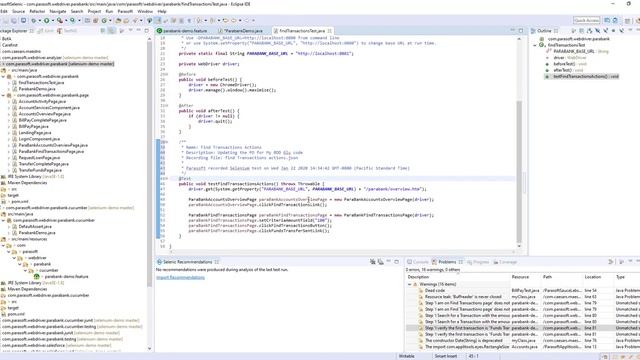The width and height of the screenshot is (640, 360).
Task: Minimize the editor area
Action: [513, 31]
